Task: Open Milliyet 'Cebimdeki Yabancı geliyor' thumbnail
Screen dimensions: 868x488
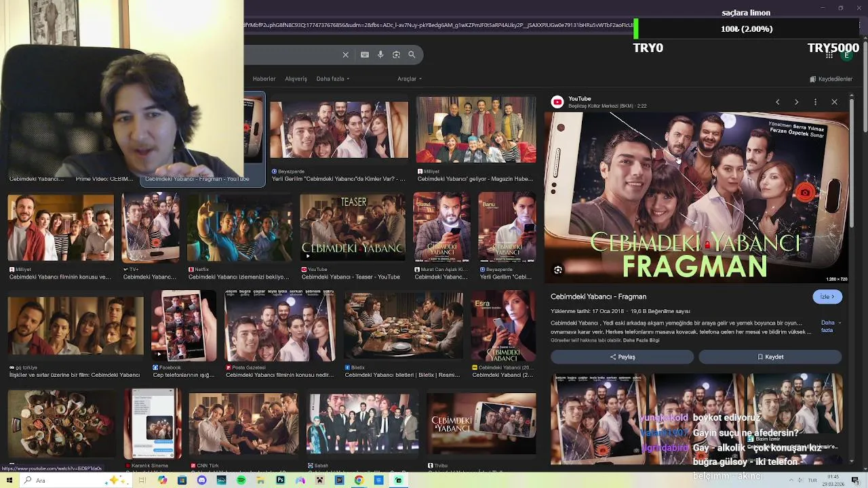Action: (476, 130)
